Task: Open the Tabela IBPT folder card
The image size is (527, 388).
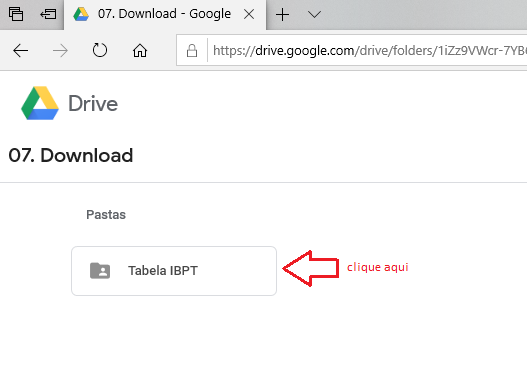Action: (174, 271)
